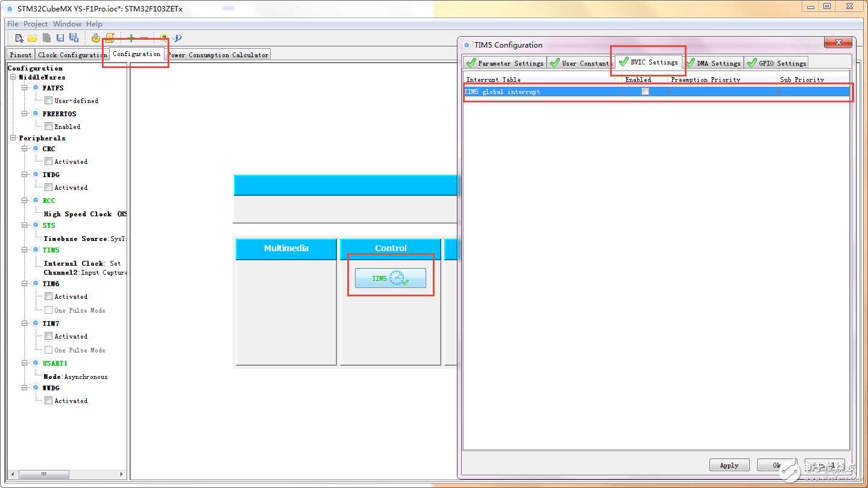Image resolution: width=868 pixels, height=488 pixels.
Task: Click the blue magnifier search icon
Action: (x=178, y=38)
